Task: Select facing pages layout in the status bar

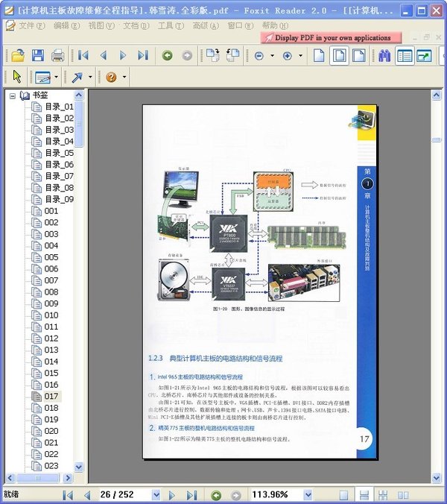Action: pyautogui.click(x=403, y=495)
